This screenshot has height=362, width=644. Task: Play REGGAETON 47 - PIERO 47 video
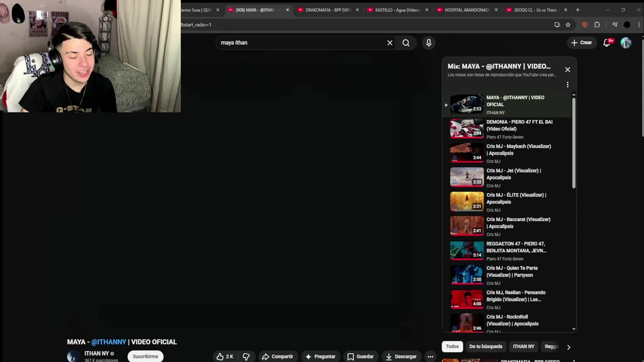(x=507, y=251)
